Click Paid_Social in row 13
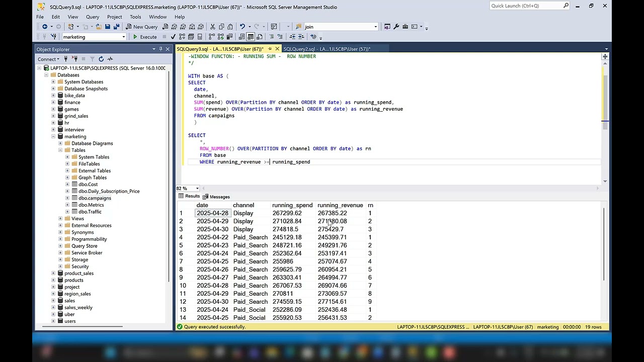 point(249,310)
